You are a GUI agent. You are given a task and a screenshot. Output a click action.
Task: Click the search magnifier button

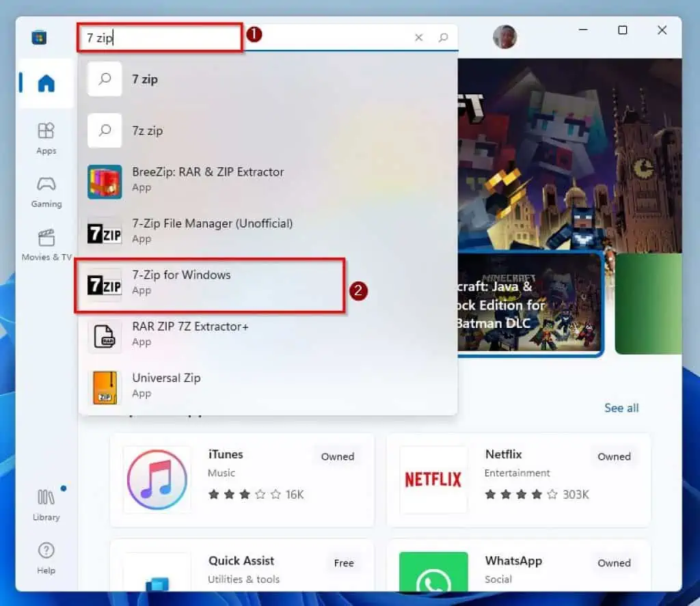click(x=443, y=38)
